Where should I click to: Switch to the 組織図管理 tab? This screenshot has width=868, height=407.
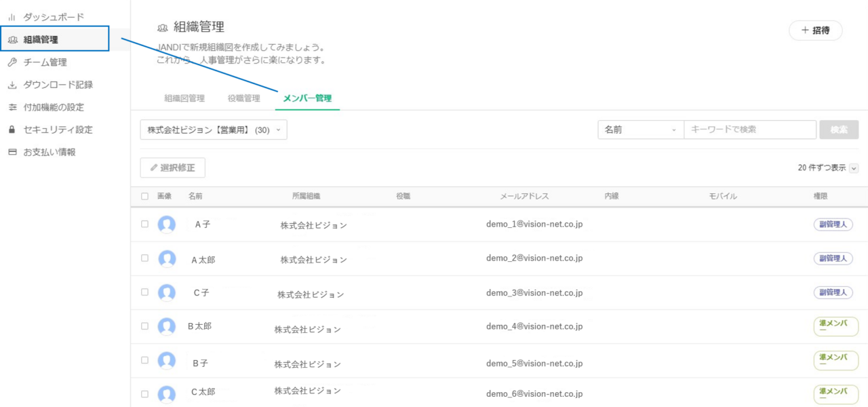tap(184, 98)
